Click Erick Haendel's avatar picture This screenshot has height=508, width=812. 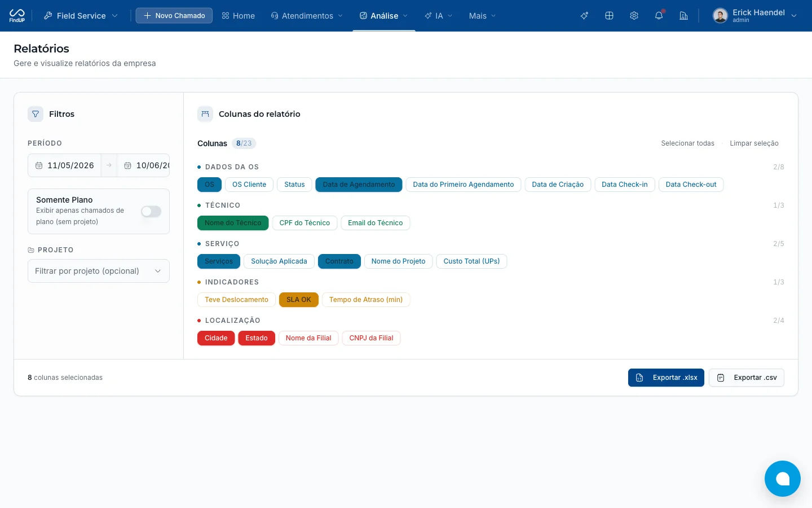[720, 16]
